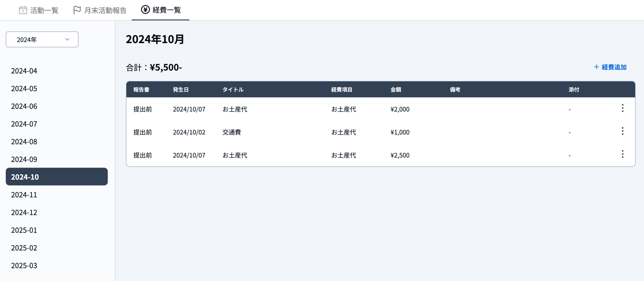Click the highlighted 2024-10 month item
This screenshot has height=281, width=644.
pyautogui.click(x=56, y=177)
